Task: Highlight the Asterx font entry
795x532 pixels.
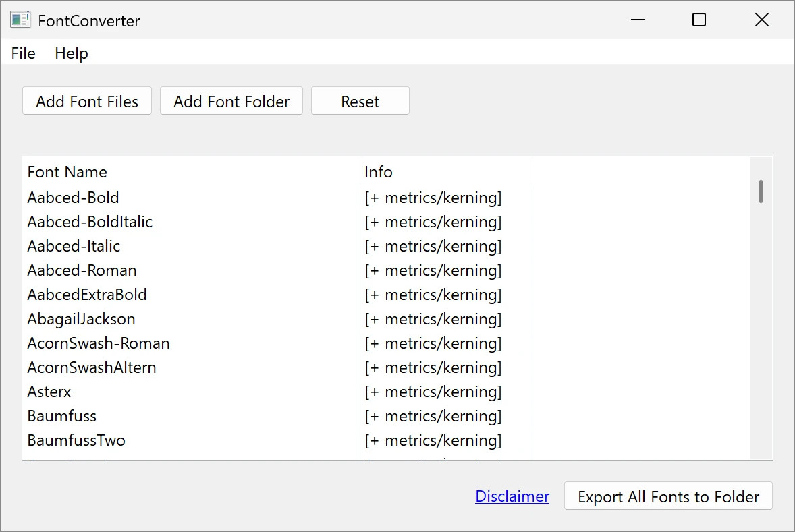Action: coord(49,392)
